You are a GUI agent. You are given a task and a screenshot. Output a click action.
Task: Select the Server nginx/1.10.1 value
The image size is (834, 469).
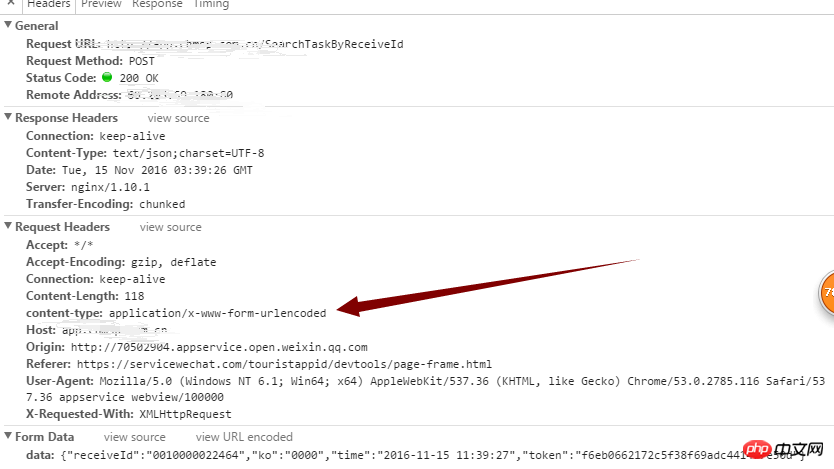(x=110, y=187)
